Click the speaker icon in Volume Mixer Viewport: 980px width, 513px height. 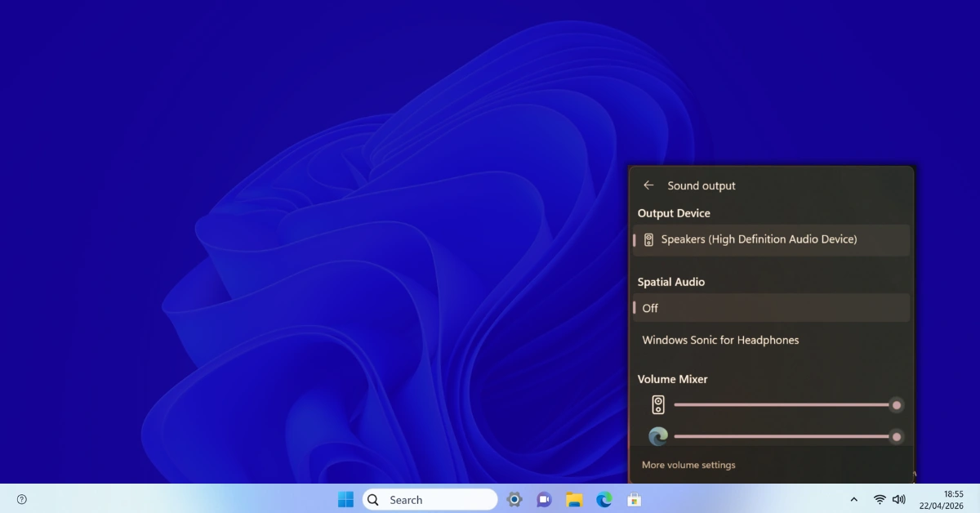(657, 404)
